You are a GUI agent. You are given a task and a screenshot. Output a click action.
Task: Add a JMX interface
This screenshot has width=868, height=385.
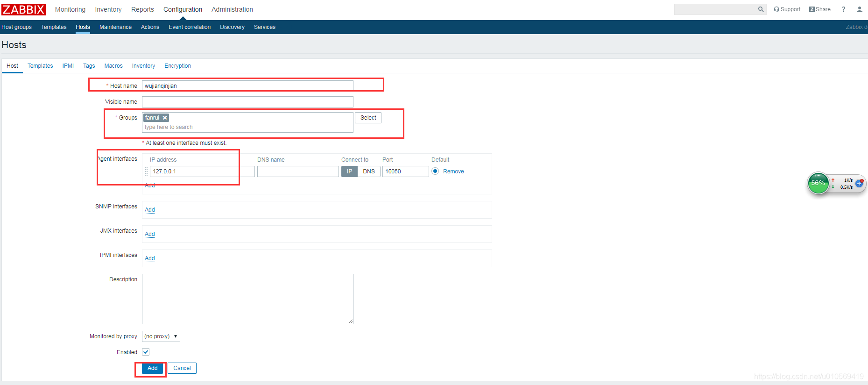coord(149,234)
